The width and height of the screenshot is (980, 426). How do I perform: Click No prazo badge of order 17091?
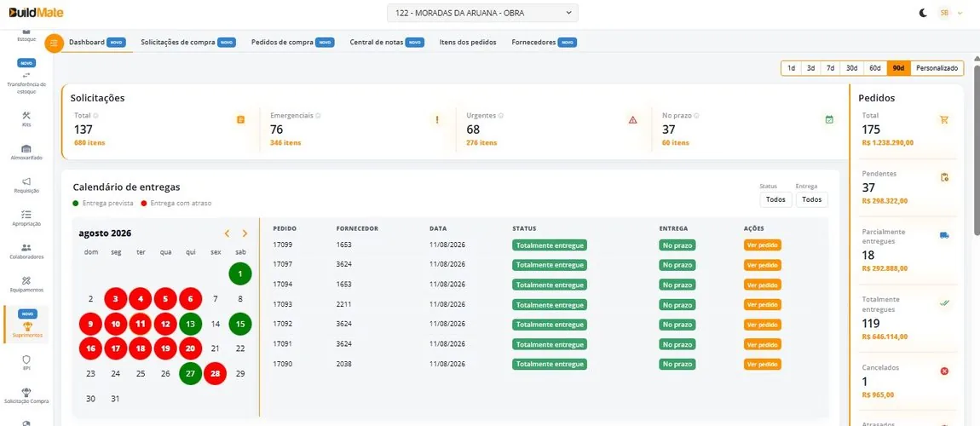[x=677, y=344]
